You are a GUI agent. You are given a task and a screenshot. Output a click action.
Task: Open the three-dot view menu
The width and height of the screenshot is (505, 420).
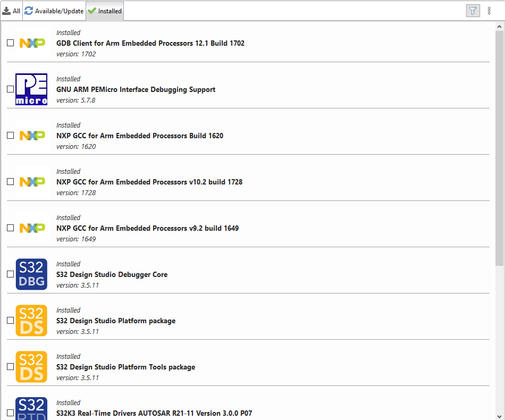click(489, 11)
